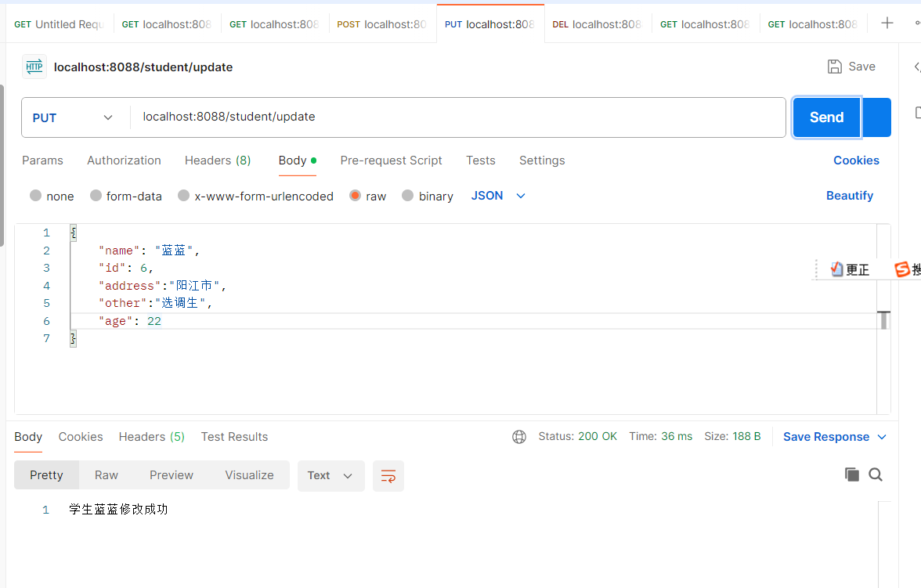Screen dimensions: 921x588
Task: Open the Send button arrow options
Action: [876, 117]
